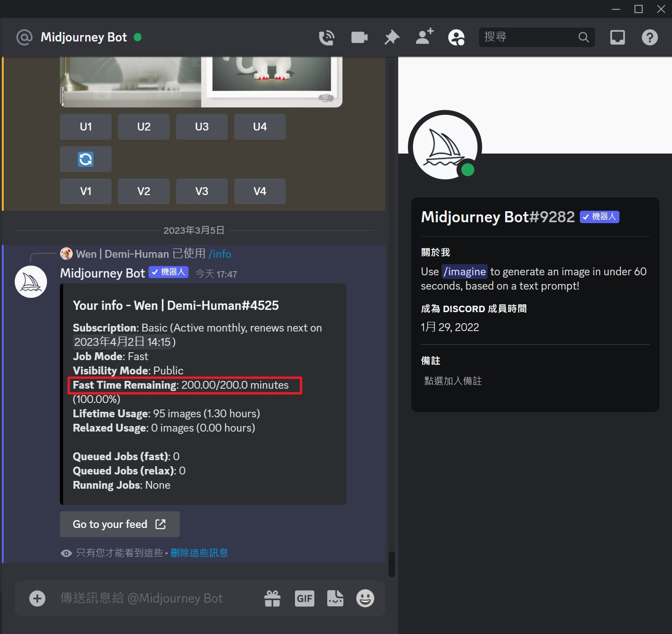Click Wen | Demi-Human user name
Image resolution: width=672 pixels, height=634 pixels.
coord(123,254)
